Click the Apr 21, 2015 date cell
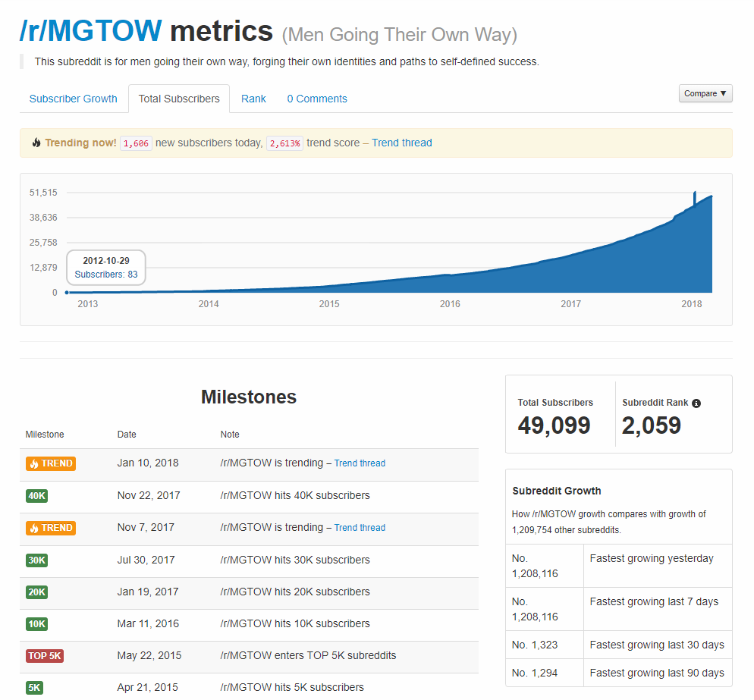This screenshot has width=754, height=700. point(148,688)
